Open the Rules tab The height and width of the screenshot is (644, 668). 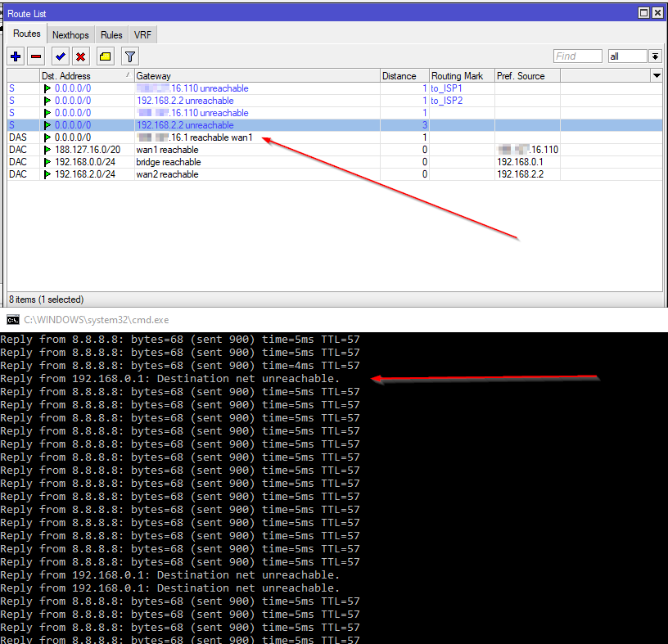tap(111, 35)
